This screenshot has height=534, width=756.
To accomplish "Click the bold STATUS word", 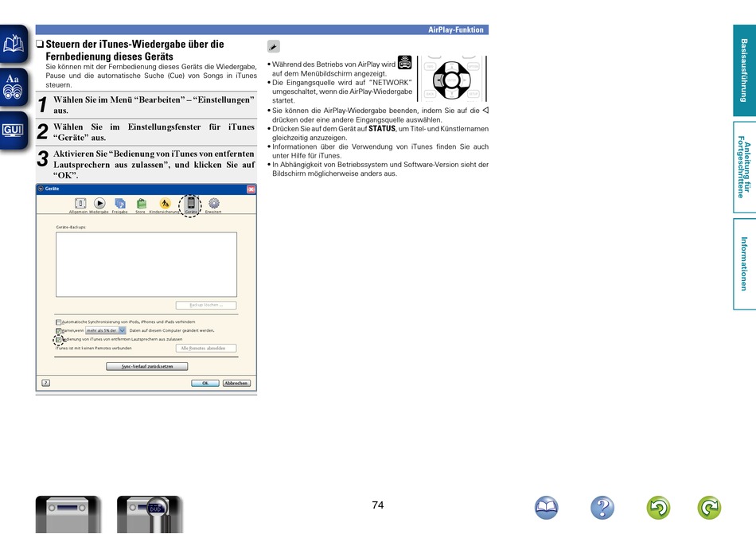I will 382,129.
